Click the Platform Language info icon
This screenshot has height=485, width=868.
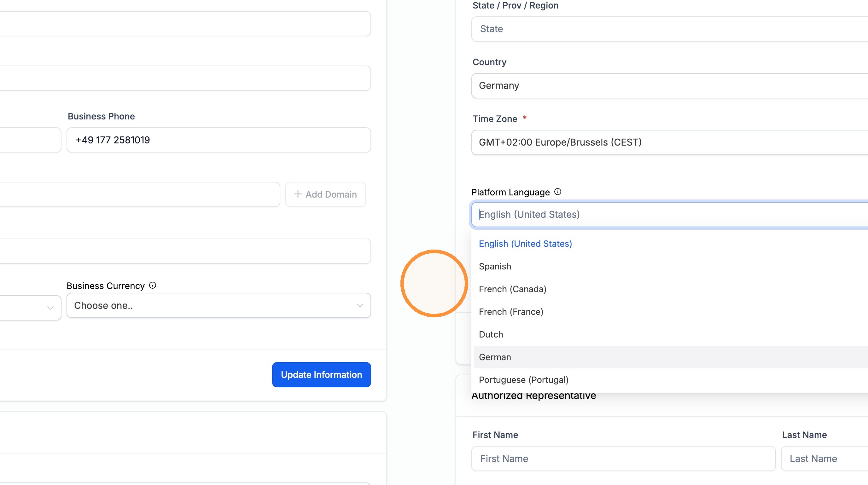click(x=558, y=192)
